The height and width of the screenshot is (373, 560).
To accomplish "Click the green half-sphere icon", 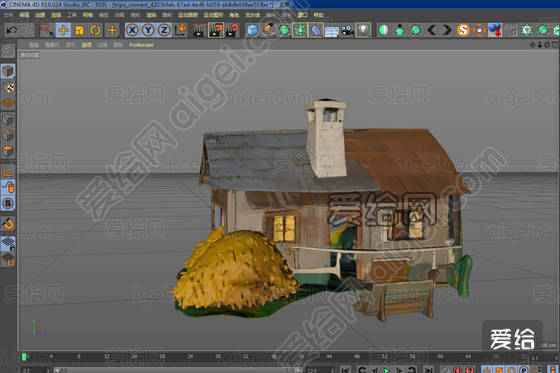I will (x=384, y=30).
